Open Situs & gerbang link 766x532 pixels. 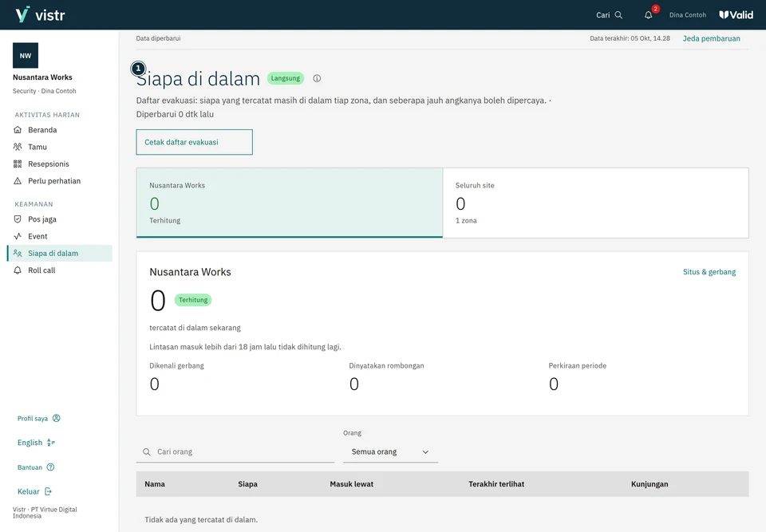click(709, 272)
